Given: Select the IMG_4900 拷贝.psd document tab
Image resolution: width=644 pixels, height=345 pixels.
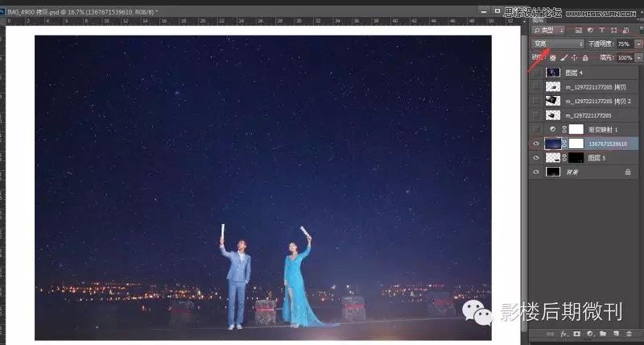Looking at the screenshot, I should (x=82, y=12).
